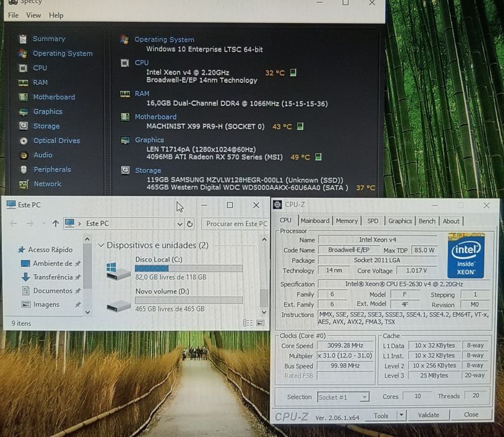Image resolution: width=504 pixels, height=437 pixels.
Task: Click the Motherboard heading in Speccy summary
Action: coord(155,117)
